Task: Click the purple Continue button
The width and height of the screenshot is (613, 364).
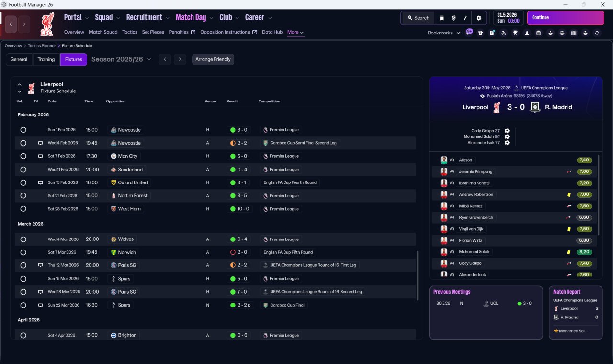Action: (x=566, y=18)
